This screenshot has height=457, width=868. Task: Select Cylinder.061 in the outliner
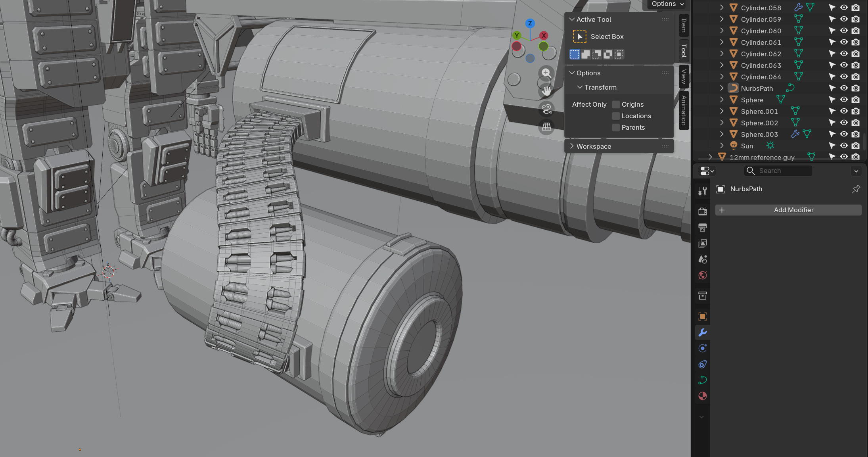(761, 42)
